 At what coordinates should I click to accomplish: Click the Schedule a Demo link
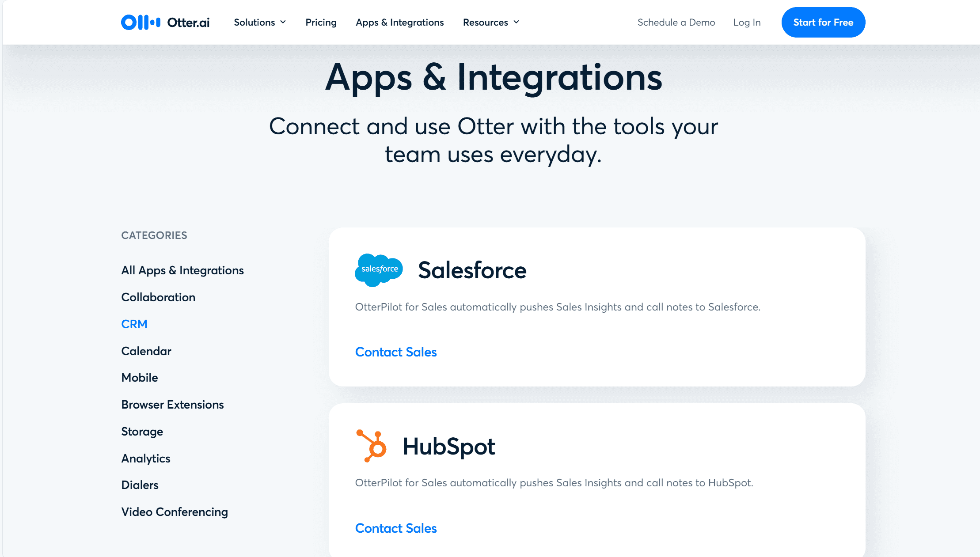tap(676, 22)
